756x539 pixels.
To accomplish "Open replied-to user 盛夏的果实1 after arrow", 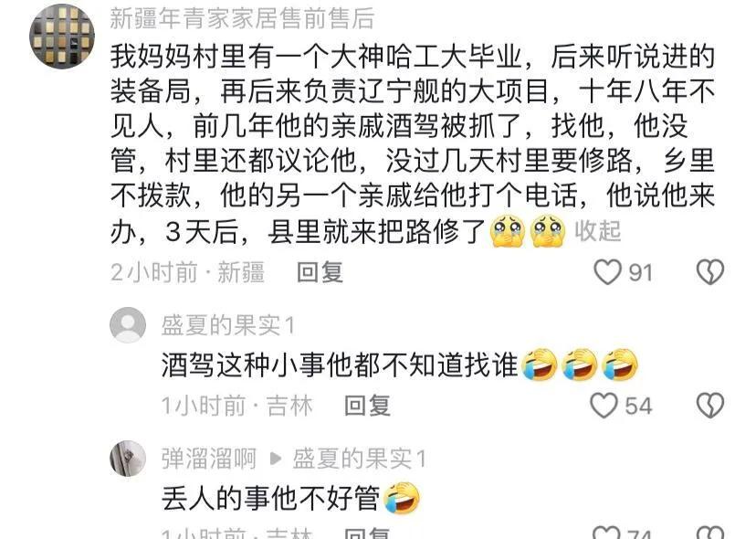I will [359, 459].
